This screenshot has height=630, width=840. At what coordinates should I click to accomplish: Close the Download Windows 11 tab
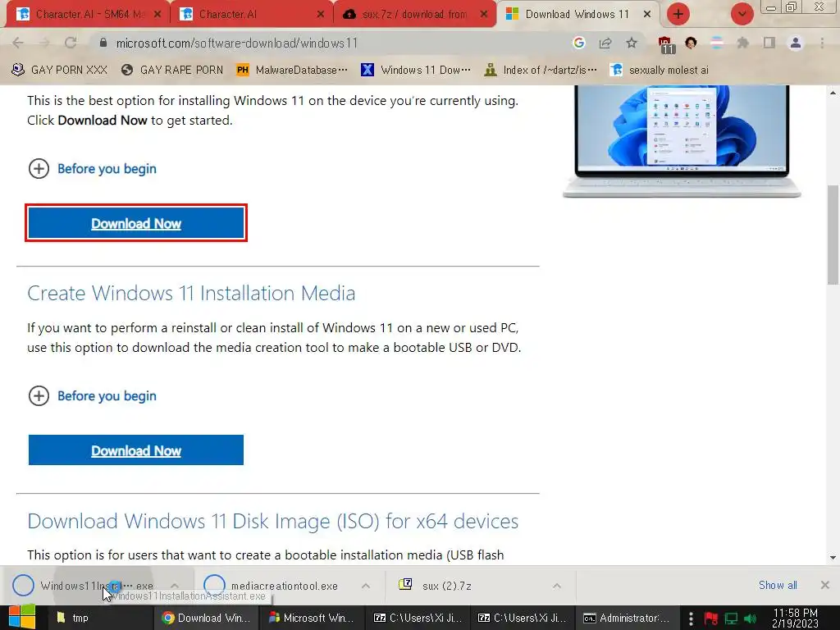pyautogui.click(x=647, y=15)
